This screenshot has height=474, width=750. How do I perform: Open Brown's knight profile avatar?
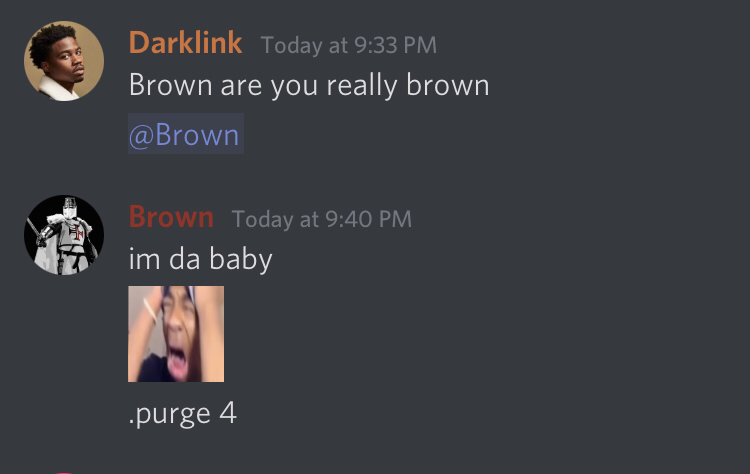(64, 235)
